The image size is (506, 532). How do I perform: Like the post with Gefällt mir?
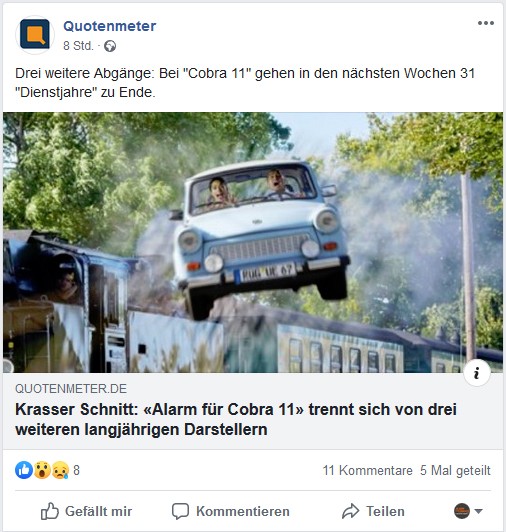pos(87,511)
